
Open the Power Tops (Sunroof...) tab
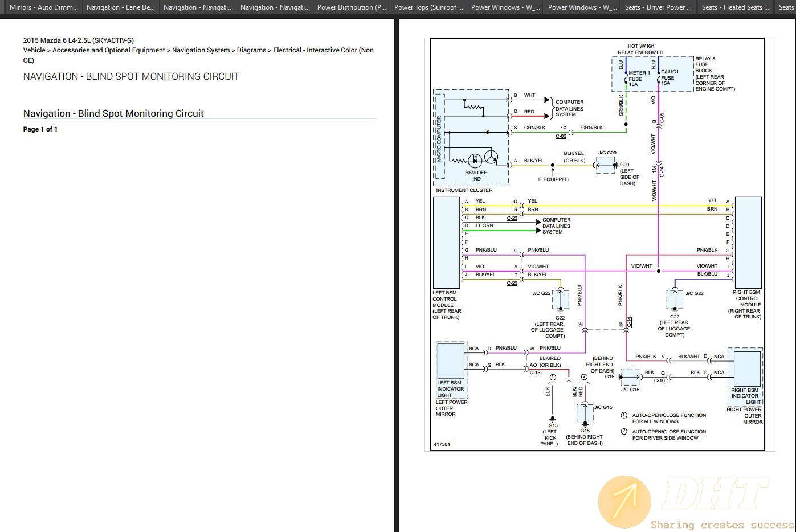429,7
